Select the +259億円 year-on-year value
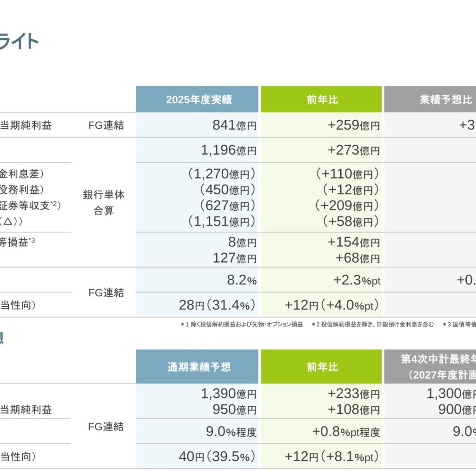 pyautogui.click(x=354, y=125)
